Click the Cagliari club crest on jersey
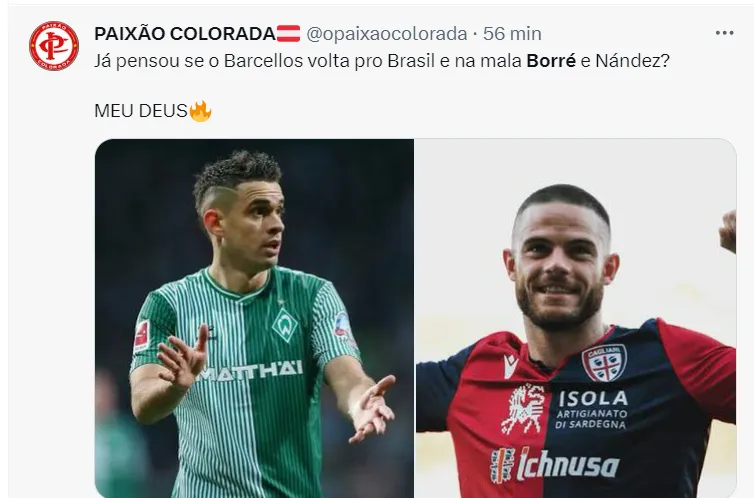Viewport: 754px width, 498px height. [604, 362]
